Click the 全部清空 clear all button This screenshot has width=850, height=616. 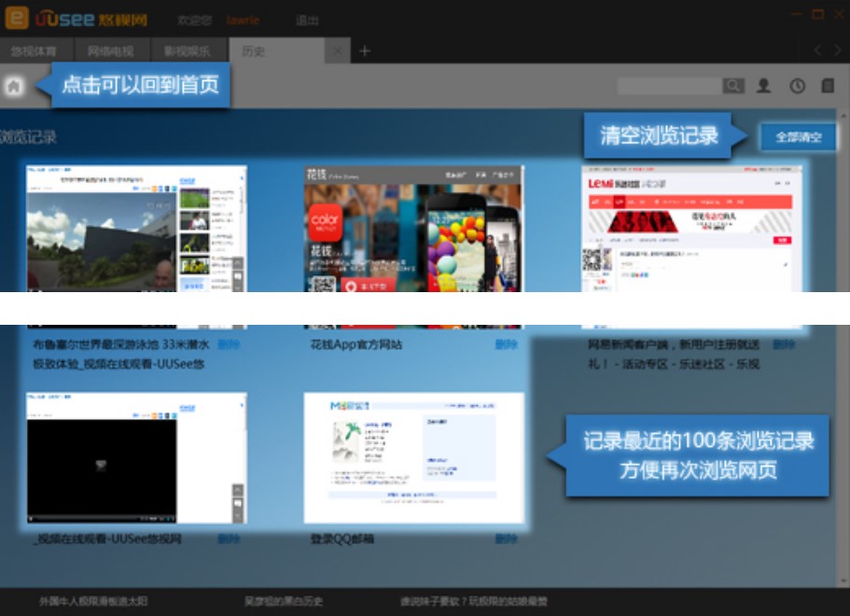click(798, 136)
